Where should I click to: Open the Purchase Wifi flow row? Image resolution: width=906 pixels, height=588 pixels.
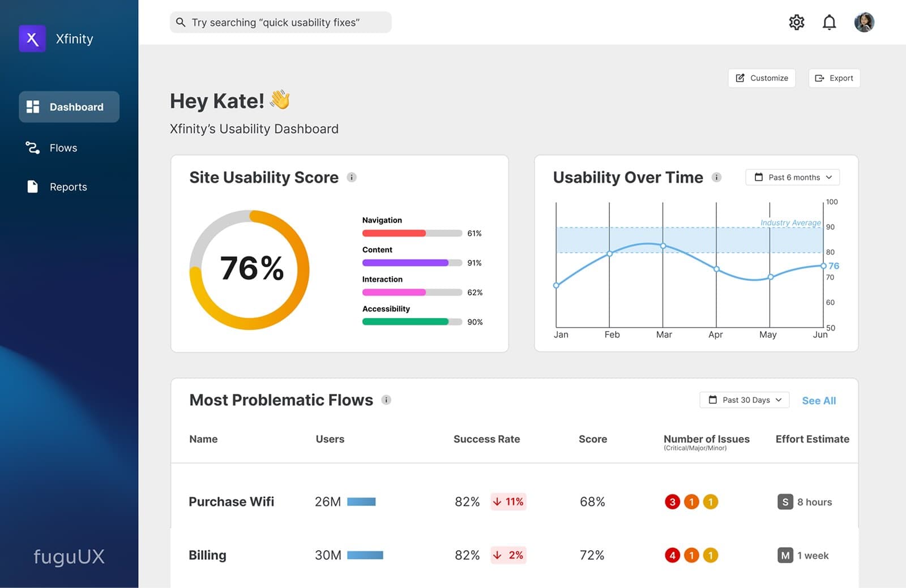pyautogui.click(x=514, y=501)
